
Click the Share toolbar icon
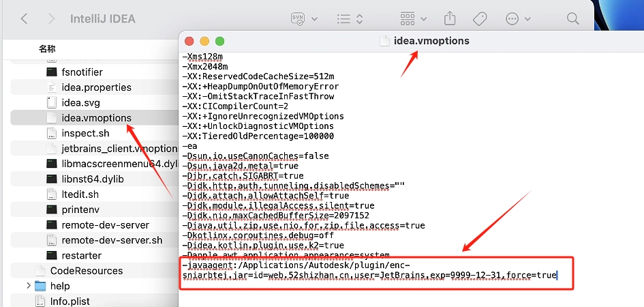click(x=450, y=18)
